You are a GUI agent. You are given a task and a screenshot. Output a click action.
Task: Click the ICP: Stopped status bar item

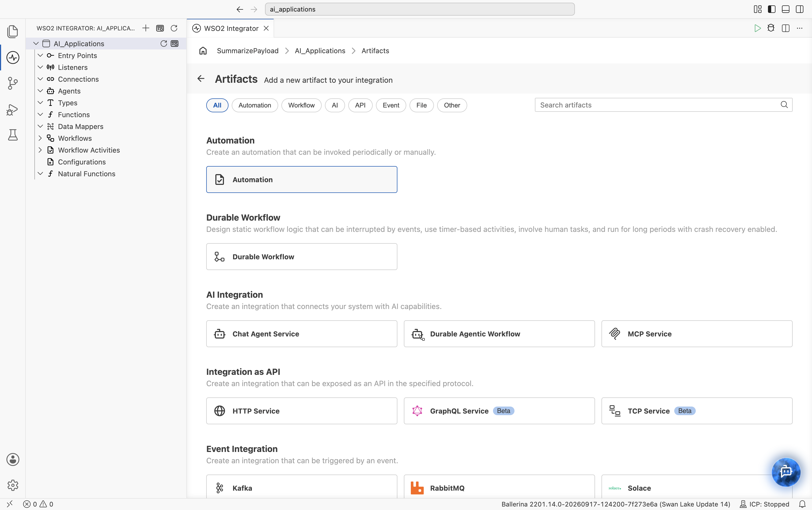click(764, 504)
